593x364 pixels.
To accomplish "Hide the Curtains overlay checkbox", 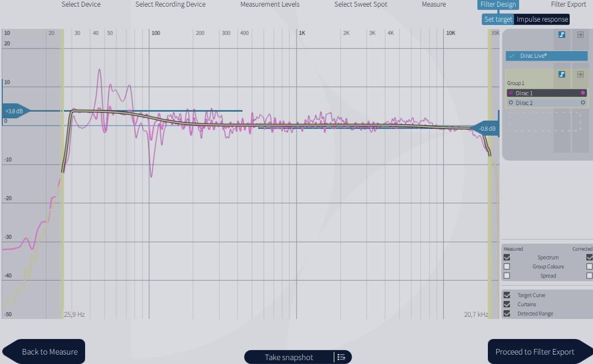I will pos(507,305).
